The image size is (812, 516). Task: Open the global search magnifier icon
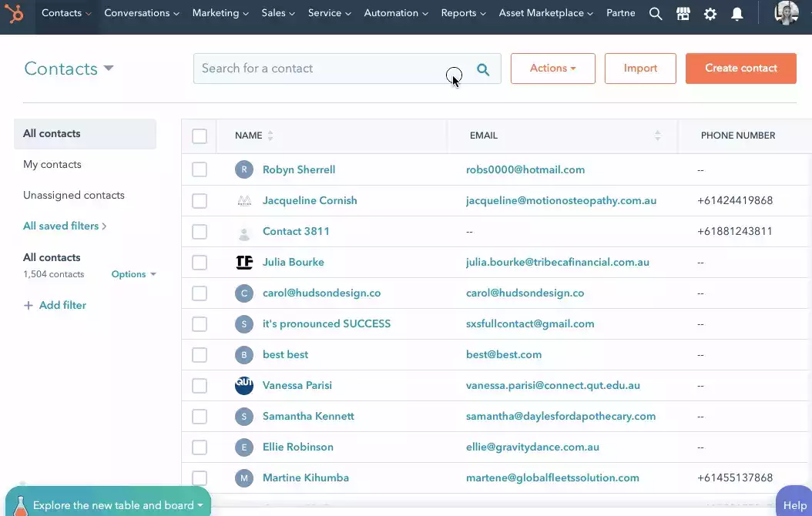click(x=656, y=14)
